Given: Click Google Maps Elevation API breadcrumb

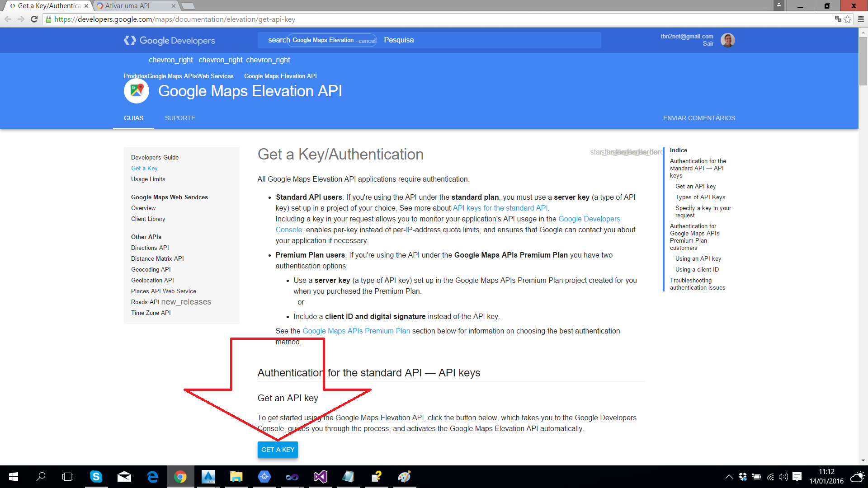Looking at the screenshot, I should (x=280, y=76).
